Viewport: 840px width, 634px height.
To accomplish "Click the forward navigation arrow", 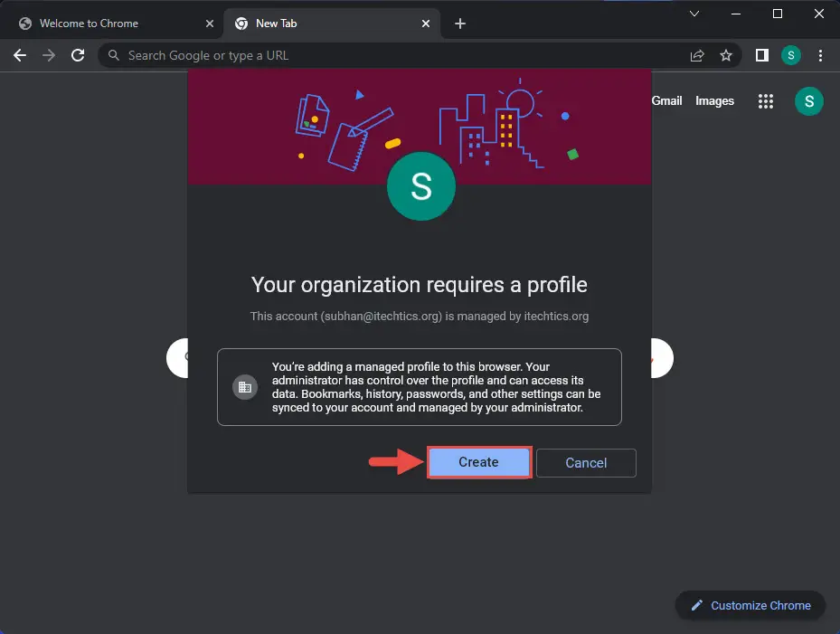I will 49,55.
